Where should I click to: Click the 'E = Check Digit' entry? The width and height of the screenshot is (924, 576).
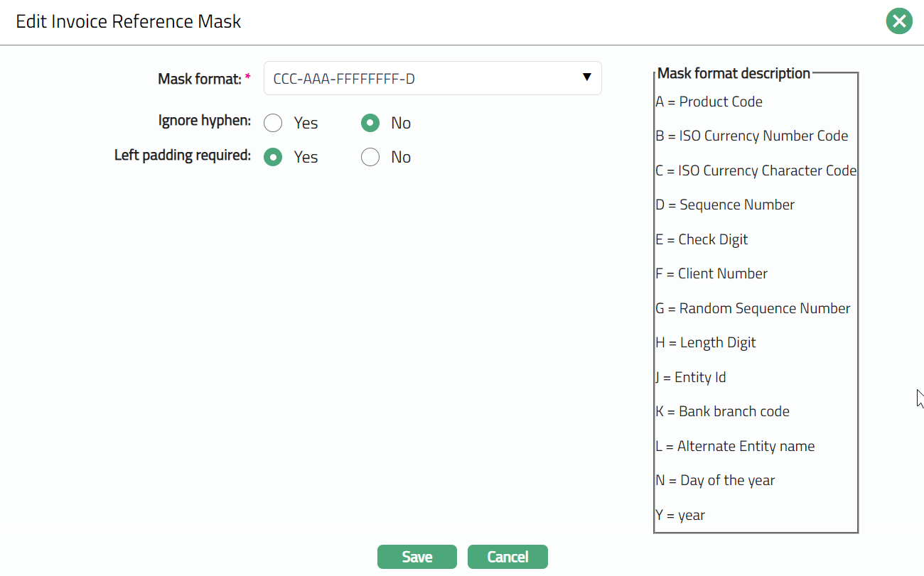click(x=702, y=239)
